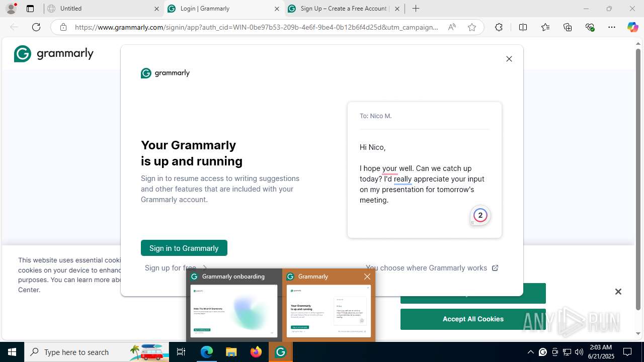Open File Explorer from the taskbar
Image resolution: width=644 pixels, height=362 pixels.
231,352
